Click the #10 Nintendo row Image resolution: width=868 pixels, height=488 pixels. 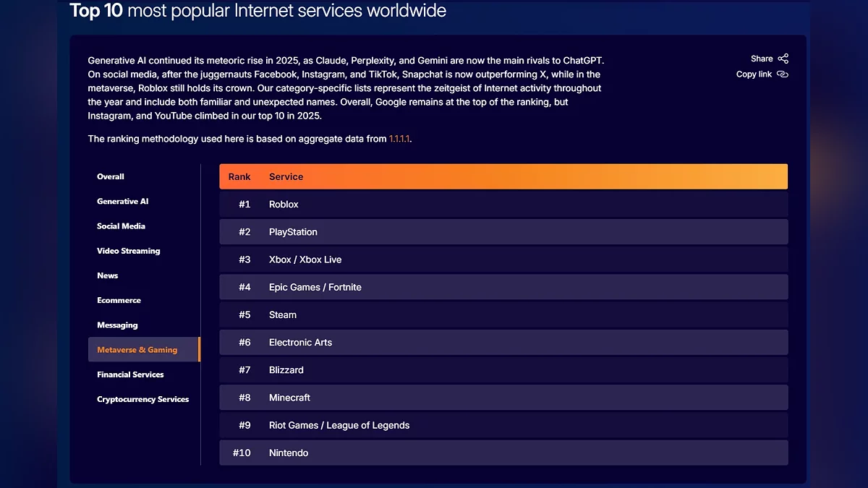click(x=503, y=453)
